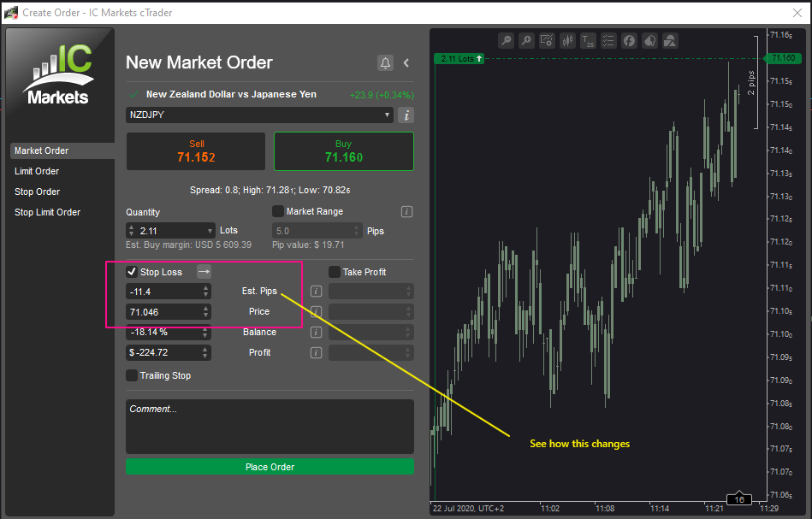Select Stop Limit Order in sidebar
The width and height of the screenshot is (812, 519).
coord(47,212)
